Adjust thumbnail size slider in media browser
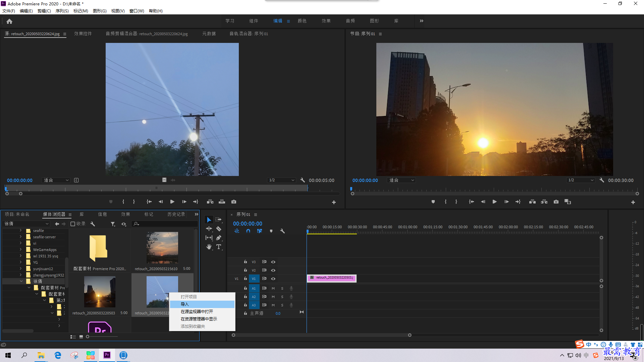This screenshot has height=362, width=644. 88,337
